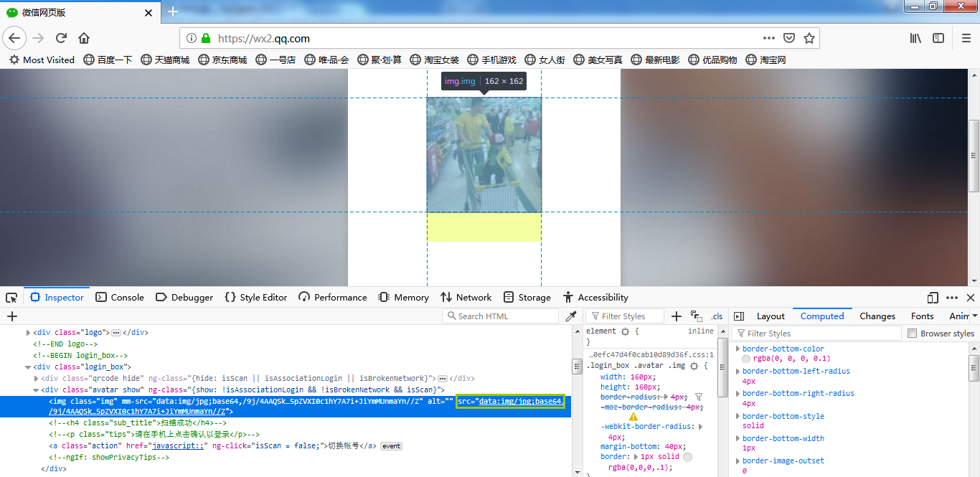
Task: Click the event badge on the action link
Action: [391, 446]
